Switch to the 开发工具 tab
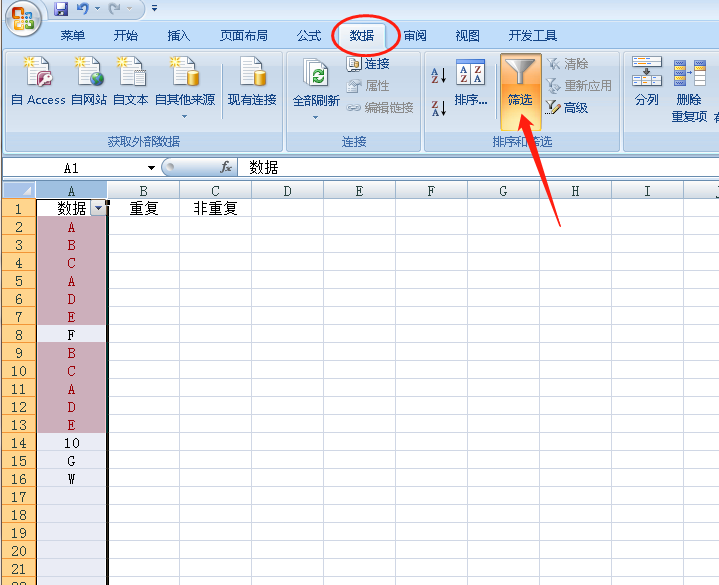This screenshot has width=719, height=585. coord(532,35)
